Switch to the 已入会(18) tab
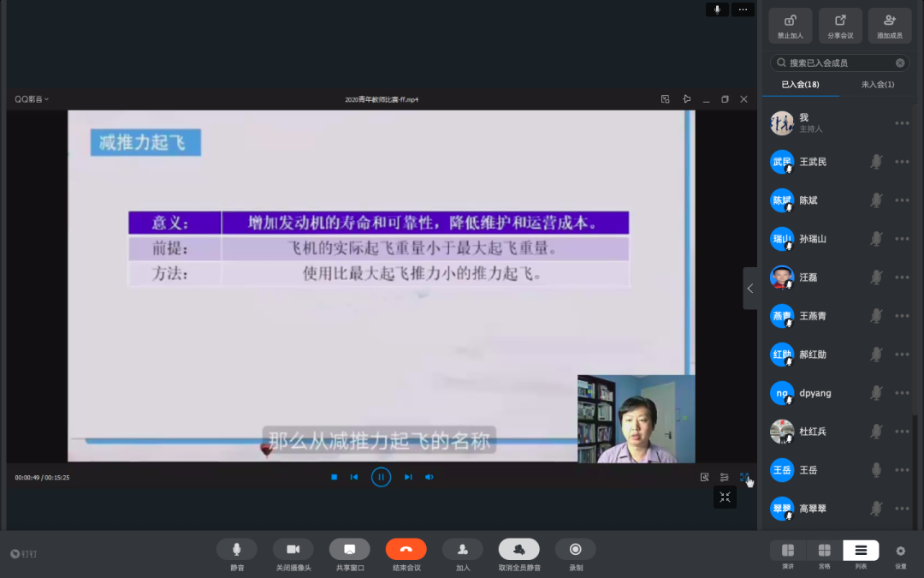Screen dimensions: 924x578 [800, 84]
